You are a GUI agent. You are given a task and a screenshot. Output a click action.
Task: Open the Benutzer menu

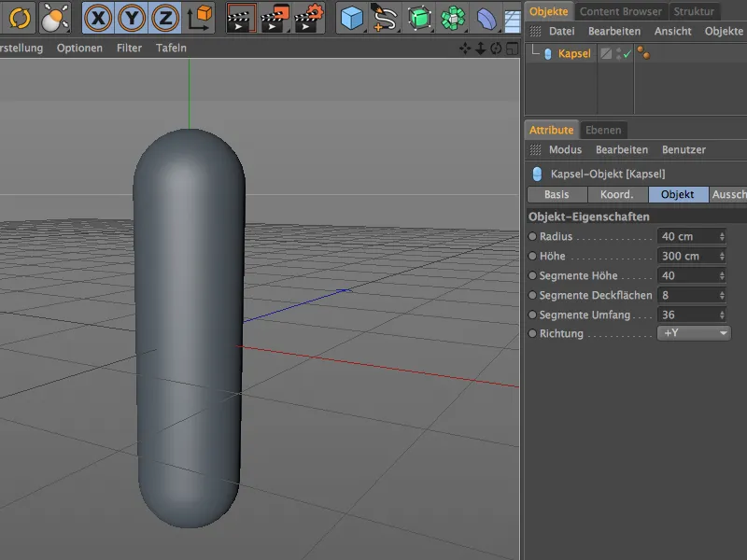click(684, 150)
